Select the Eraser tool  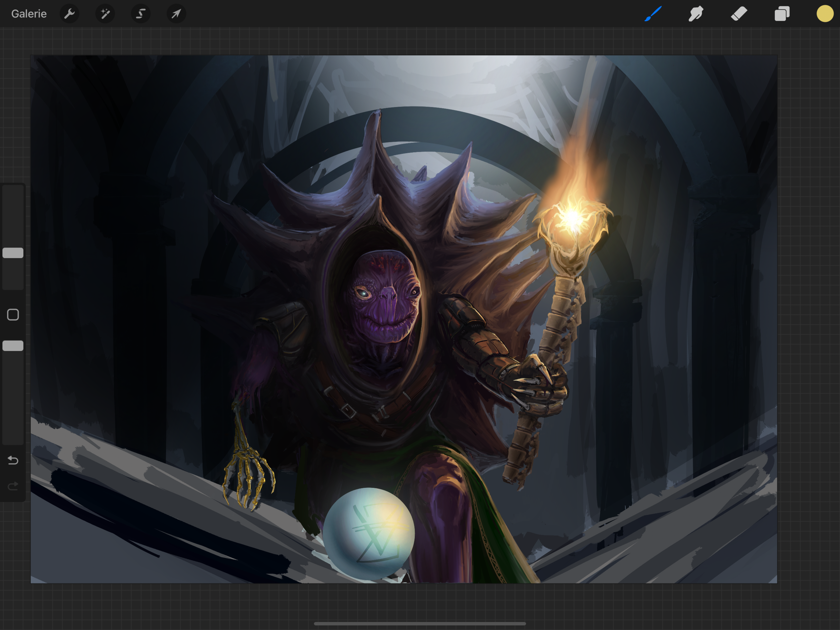click(x=739, y=14)
